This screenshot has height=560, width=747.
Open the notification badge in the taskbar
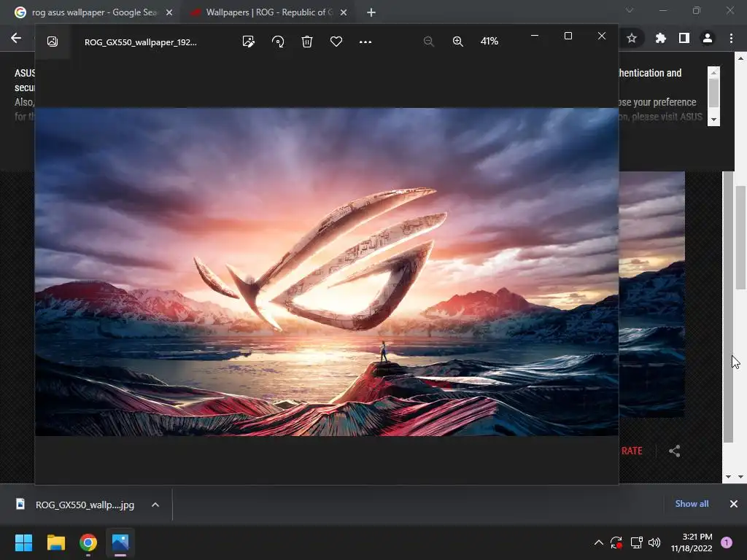tap(727, 542)
